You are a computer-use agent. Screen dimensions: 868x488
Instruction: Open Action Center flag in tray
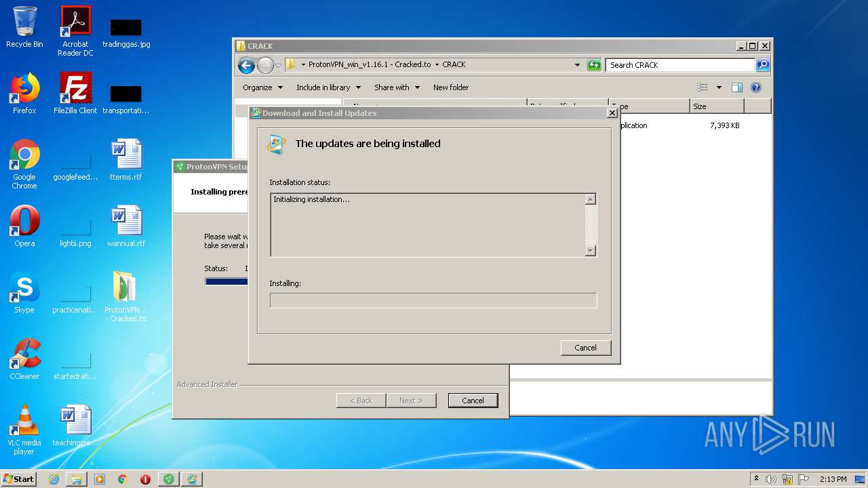(804, 479)
